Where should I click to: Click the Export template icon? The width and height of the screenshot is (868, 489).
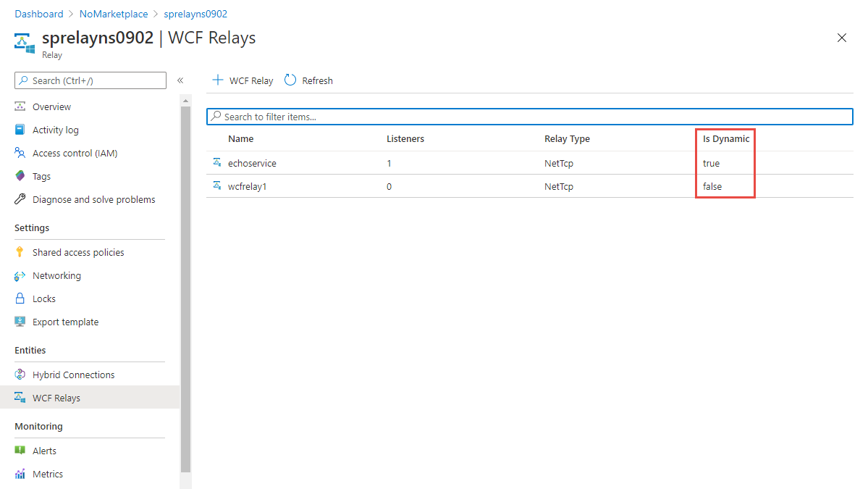point(20,322)
